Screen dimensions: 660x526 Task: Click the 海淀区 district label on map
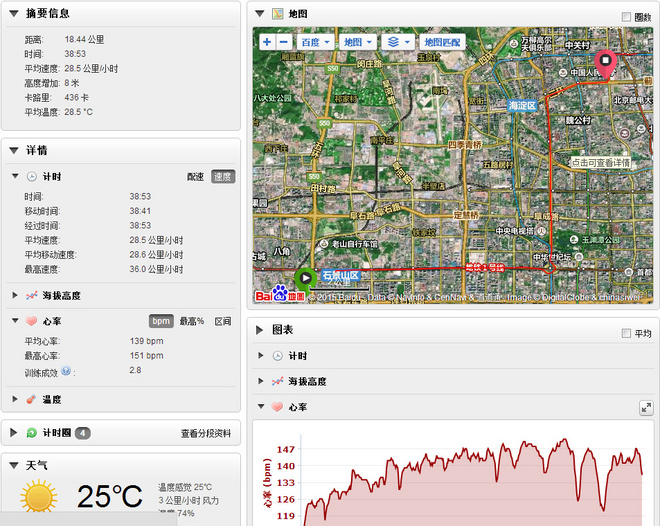click(x=522, y=105)
